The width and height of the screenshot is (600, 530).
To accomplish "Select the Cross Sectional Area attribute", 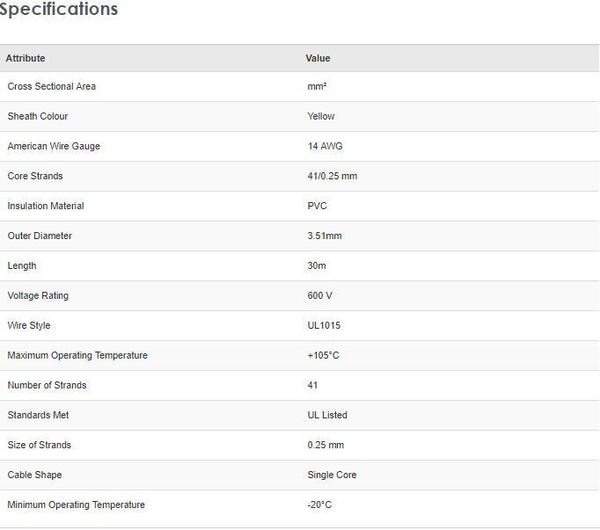I will coord(52,87).
